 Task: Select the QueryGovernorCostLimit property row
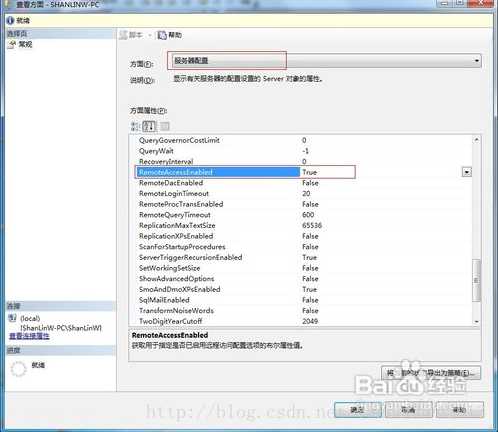[301, 140]
